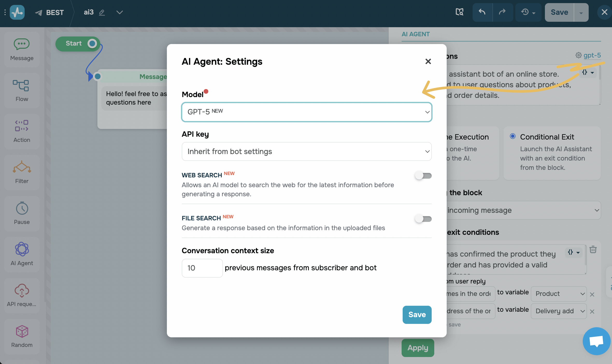Click the undo arrow in top toolbar
The height and width of the screenshot is (364, 612).
pyautogui.click(x=482, y=12)
